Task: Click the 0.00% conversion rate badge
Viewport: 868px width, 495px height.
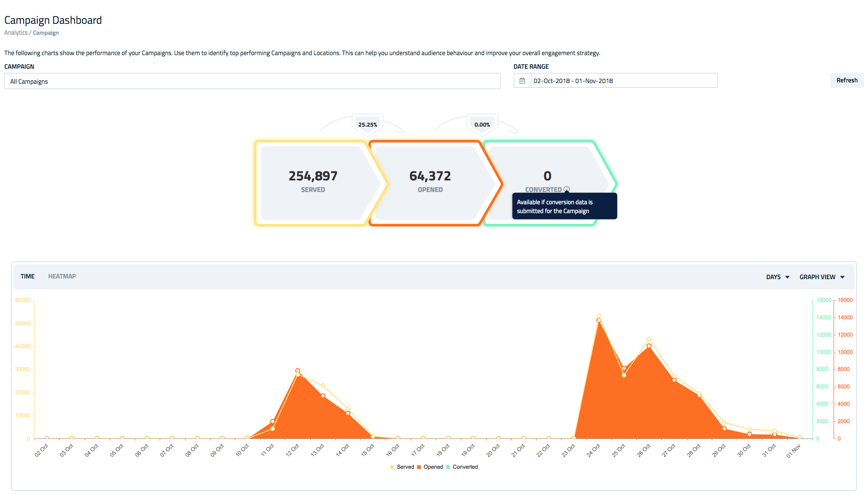Action: [482, 125]
